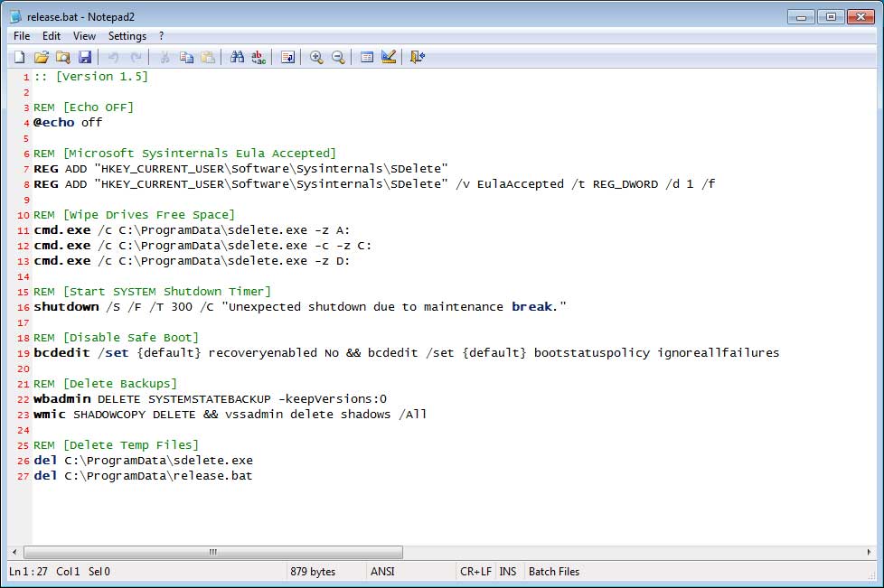
Task: Minimize the Notepad2 window
Action: click(x=801, y=17)
